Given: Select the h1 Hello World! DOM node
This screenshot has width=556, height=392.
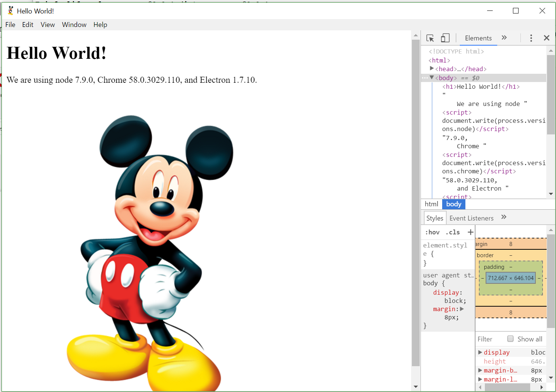Looking at the screenshot, I should pos(481,86).
